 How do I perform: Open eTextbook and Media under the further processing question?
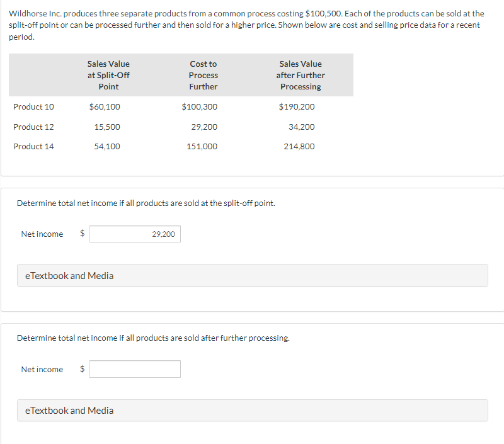click(69, 411)
